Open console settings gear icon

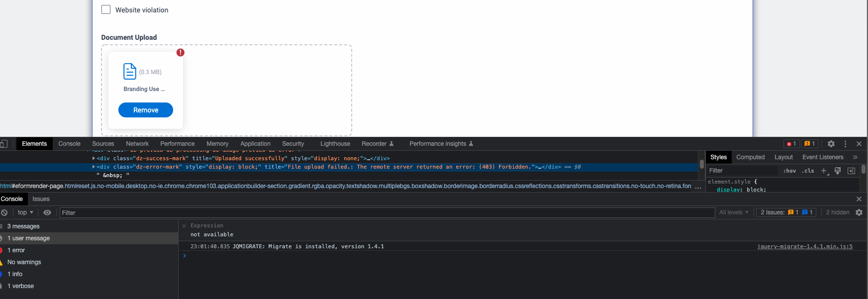tap(859, 212)
